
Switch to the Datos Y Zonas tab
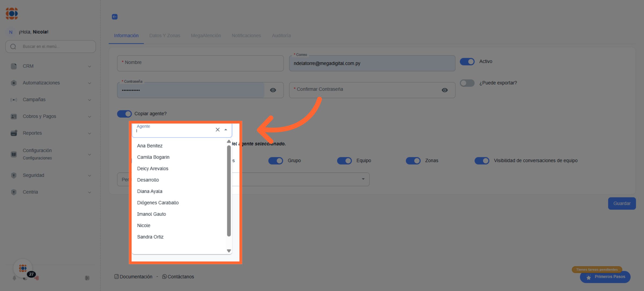[x=164, y=36]
